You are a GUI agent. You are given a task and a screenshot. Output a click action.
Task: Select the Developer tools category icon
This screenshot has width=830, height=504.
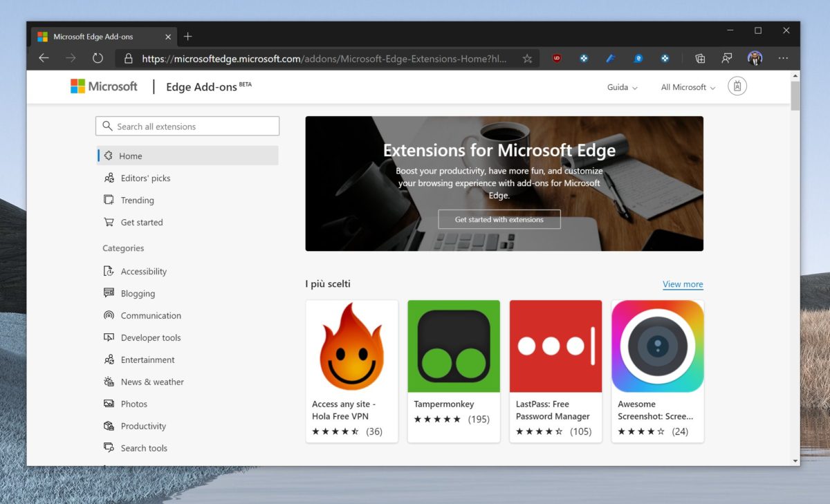click(x=107, y=337)
